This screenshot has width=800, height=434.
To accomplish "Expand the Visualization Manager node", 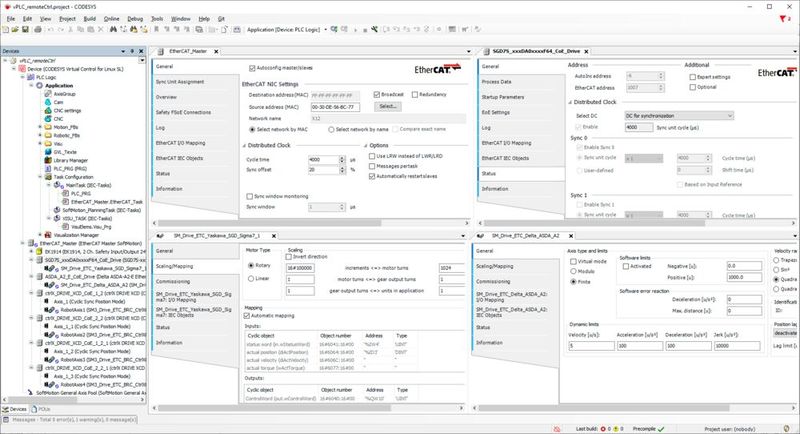I will [x=40, y=235].
